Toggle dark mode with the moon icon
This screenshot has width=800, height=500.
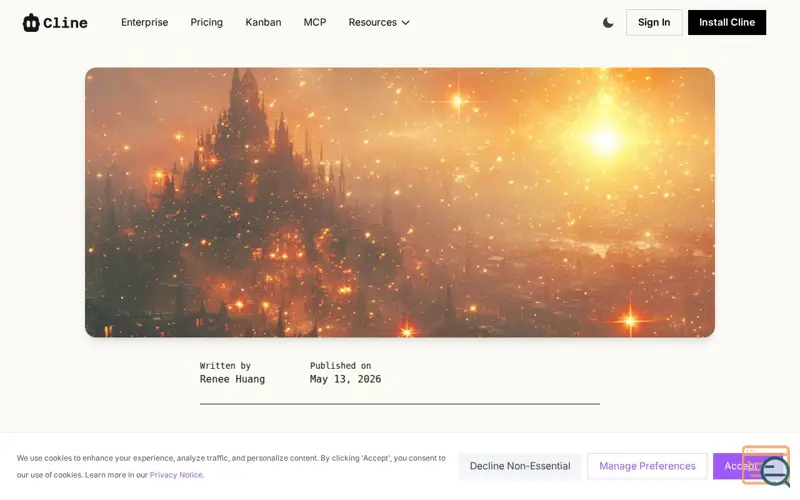pos(608,22)
